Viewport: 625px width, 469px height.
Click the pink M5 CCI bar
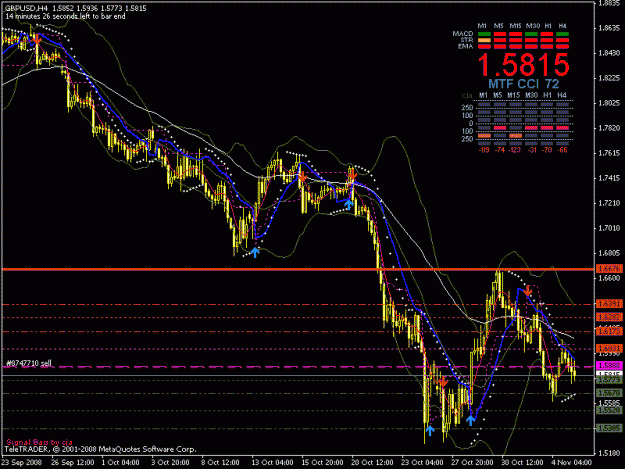coord(499,128)
